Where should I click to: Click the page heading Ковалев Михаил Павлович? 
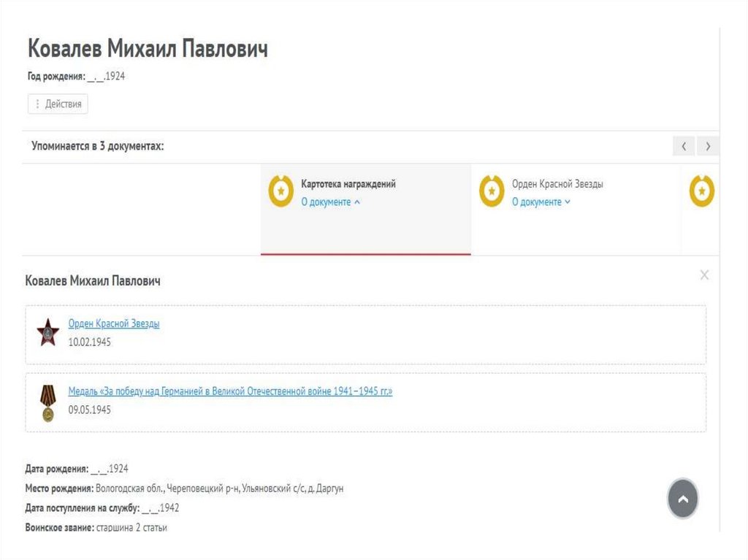click(148, 49)
